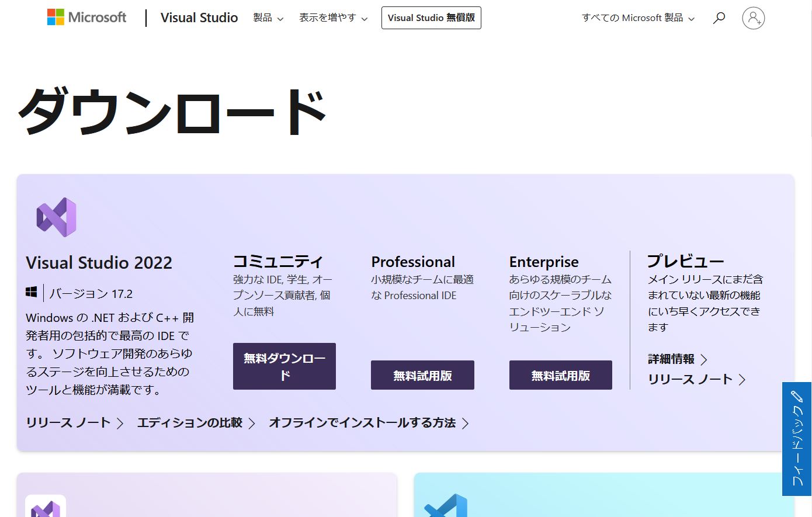Click the pencil icon on feedback tab
812x517 pixels.
[797, 397]
